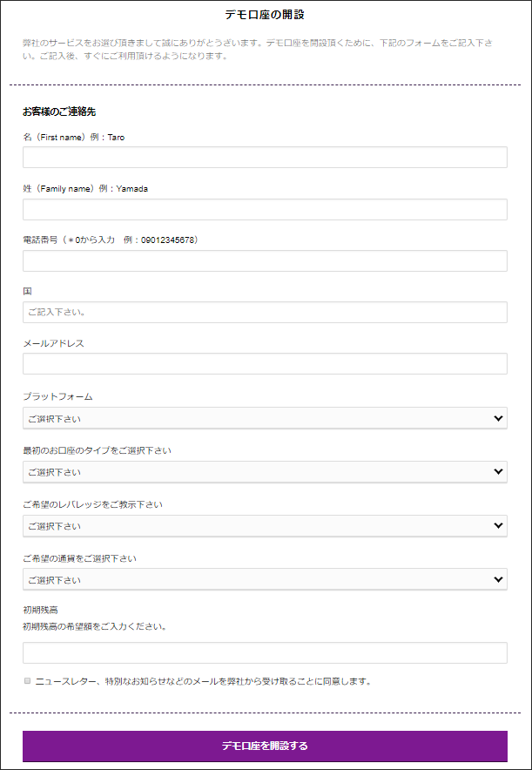Focus the 電話番号 phone number field
Image resolution: width=532 pixels, height=770 pixels.
click(x=265, y=260)
